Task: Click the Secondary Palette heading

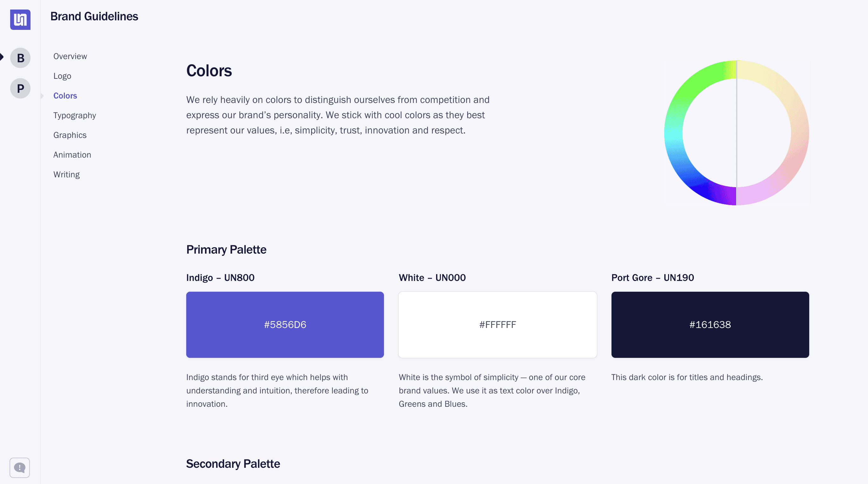Action: (233, 463)
